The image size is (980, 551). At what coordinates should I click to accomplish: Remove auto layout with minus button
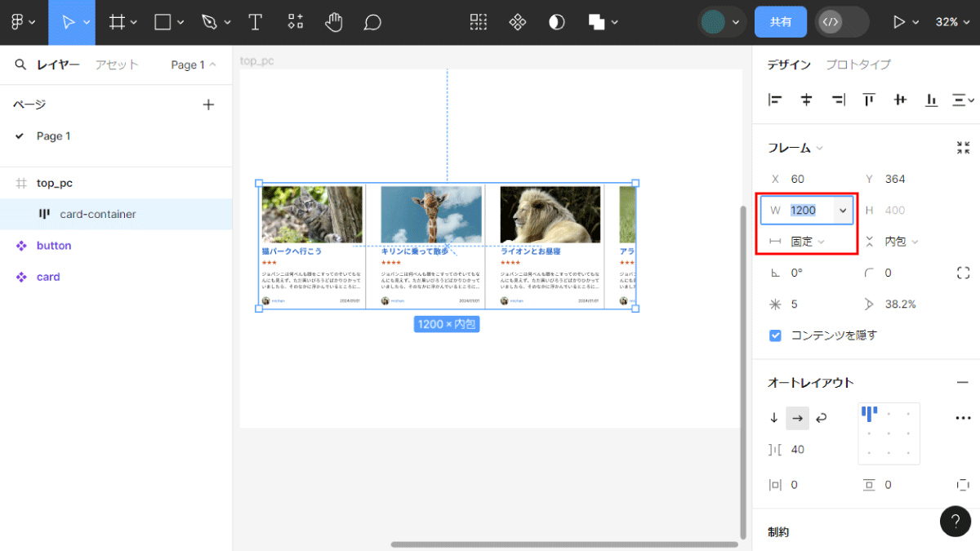pos(963,383)
